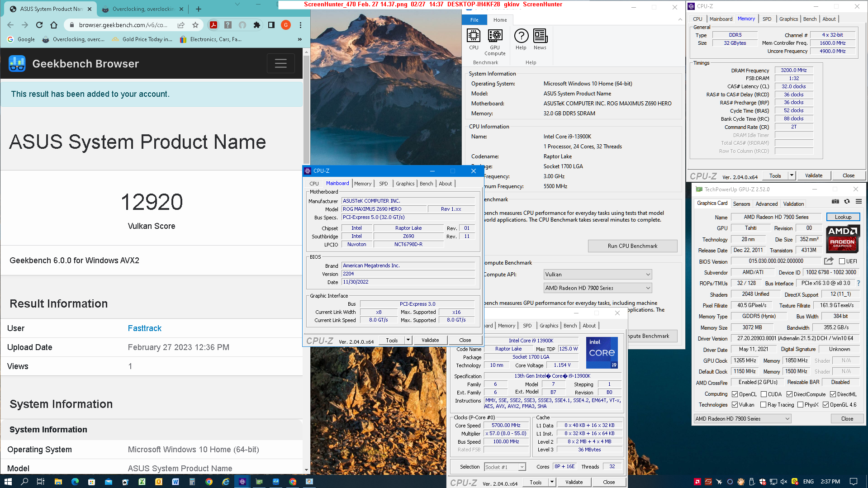Image resolution: width=868 pixels, height=488 pixels.
Task: Collapse the Geekbench ribbon with the chevron
Action: pyautogui.click(x=680, y=19)
